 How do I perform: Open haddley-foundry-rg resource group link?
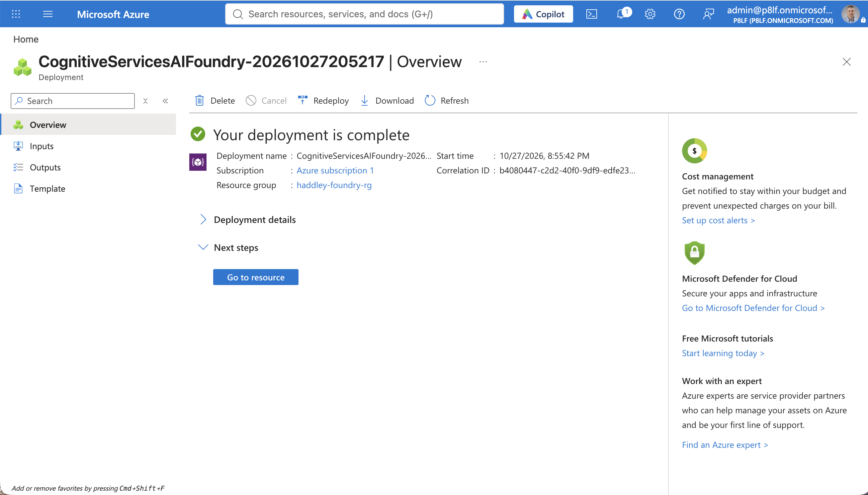(x=334, y=185)
